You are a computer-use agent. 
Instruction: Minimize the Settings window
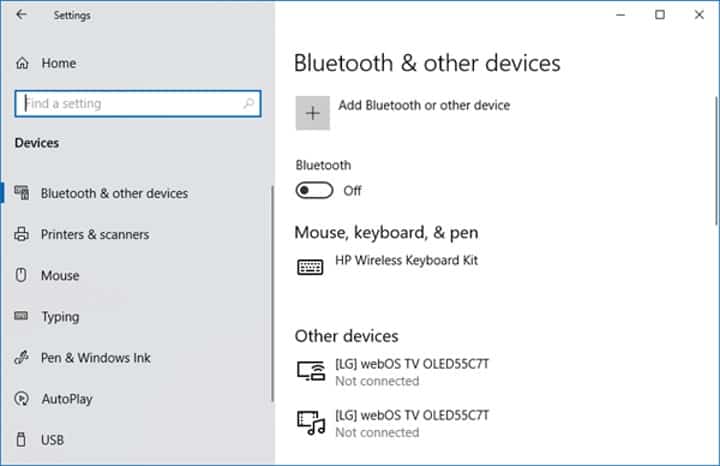[621, 15]
